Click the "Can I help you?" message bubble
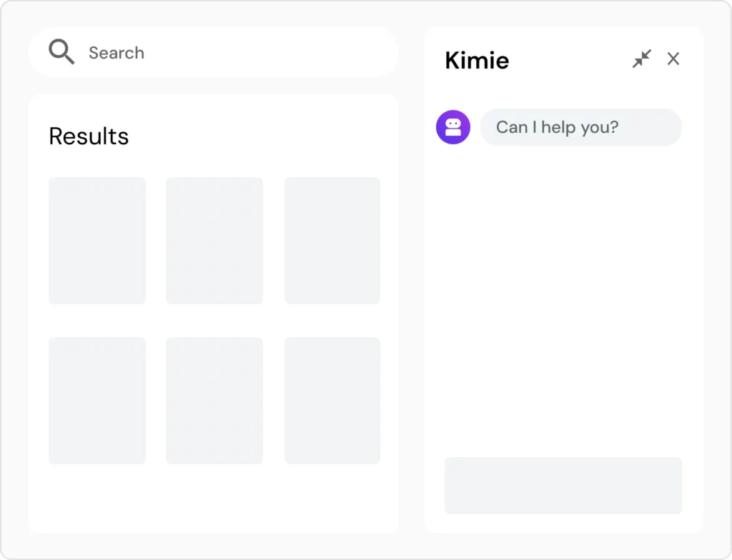Viewport: 732px width, 560px height. [580, 127]
